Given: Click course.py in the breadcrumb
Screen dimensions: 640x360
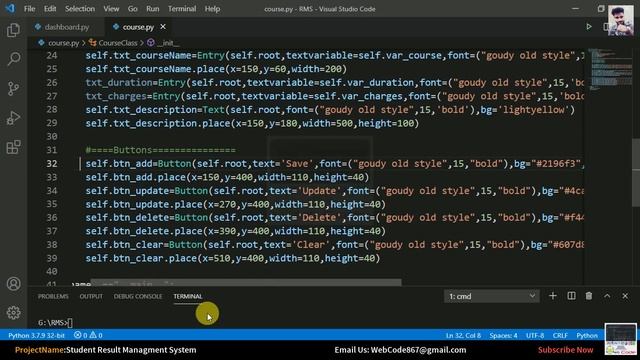Looking at the screenshot, I should [63, 42].
